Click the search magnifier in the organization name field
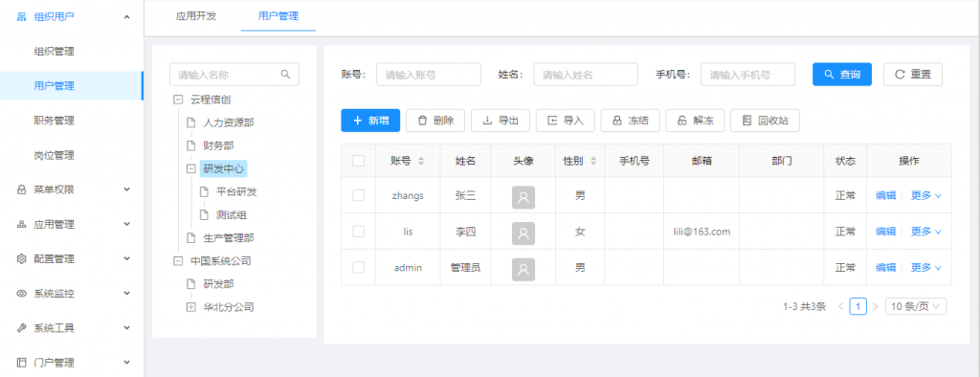 pos(285,75)
